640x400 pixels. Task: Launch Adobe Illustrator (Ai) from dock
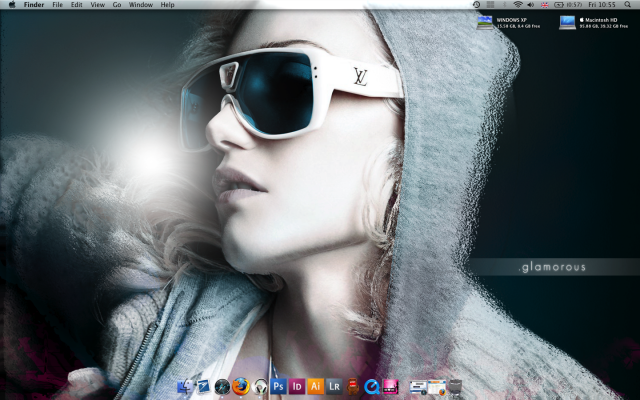click(x=316, y=386)
